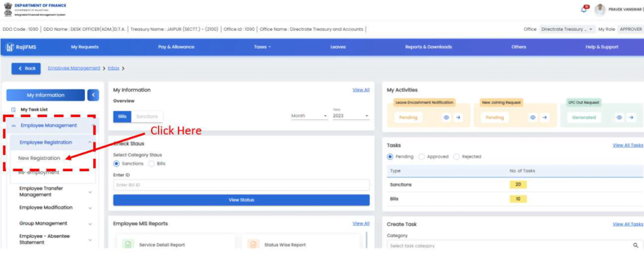This screenshot has width=644, height=261.
Task: Click the RajIFMS logo icon
Action: tap(10, 47)
